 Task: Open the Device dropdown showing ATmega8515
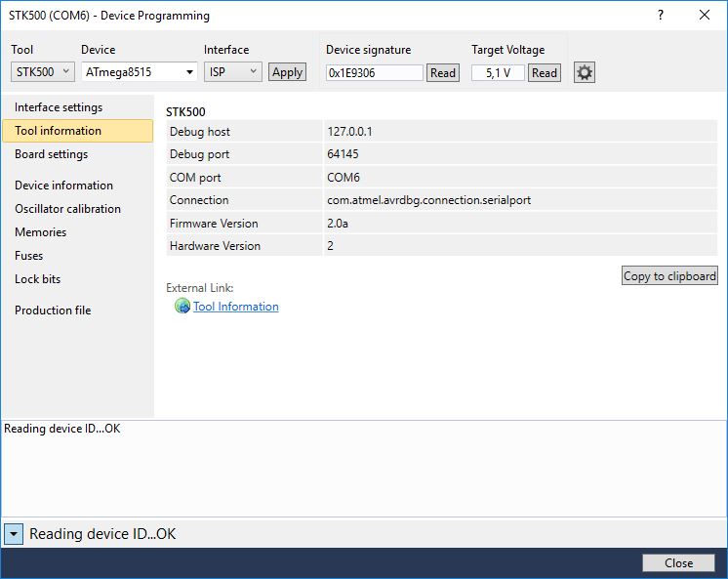coord(140,72)
